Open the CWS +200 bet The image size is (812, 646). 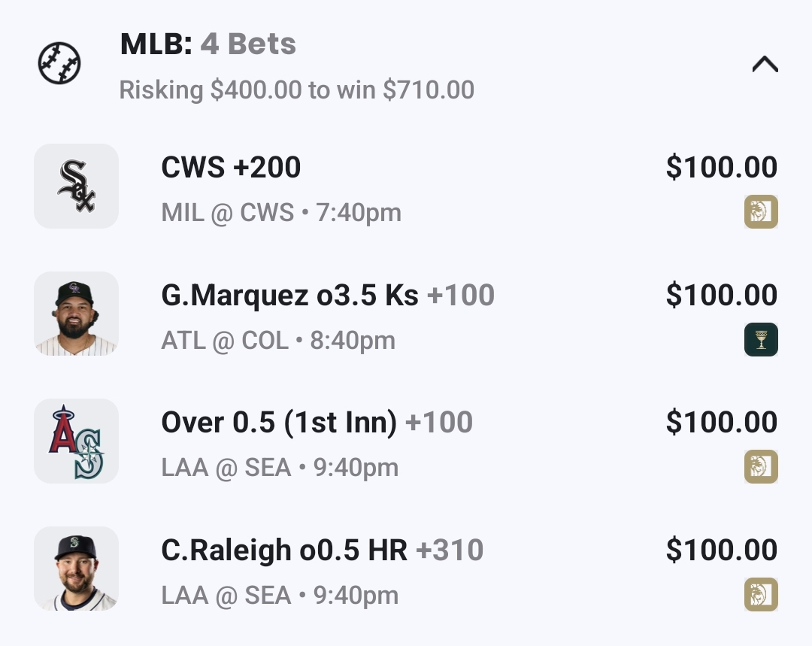pos(231,168)
